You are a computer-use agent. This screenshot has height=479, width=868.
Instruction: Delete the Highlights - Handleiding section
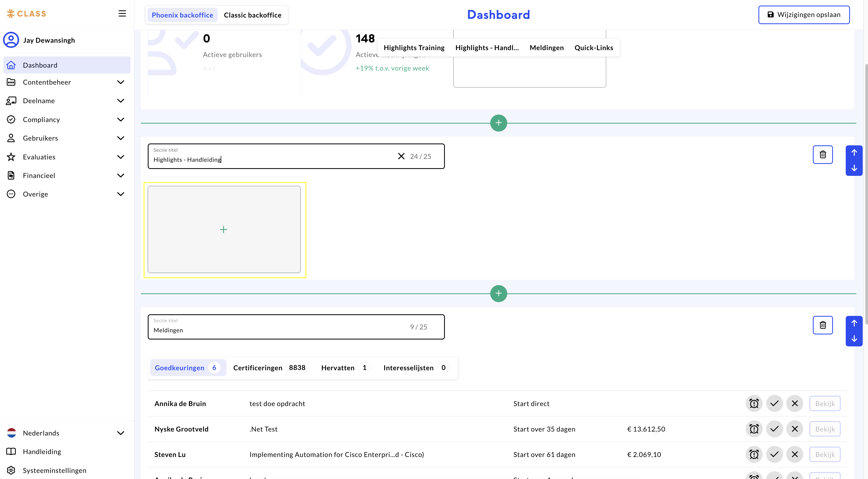coord(823,155)
